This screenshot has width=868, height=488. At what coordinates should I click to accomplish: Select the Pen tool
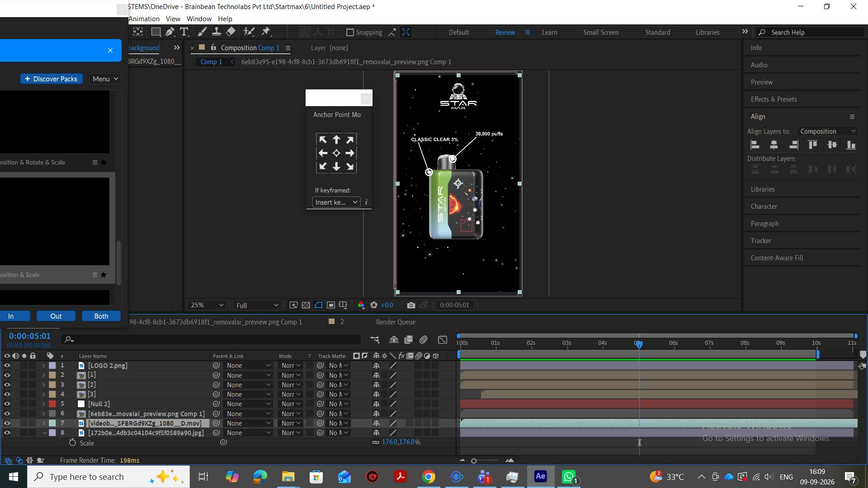point(170,32)
